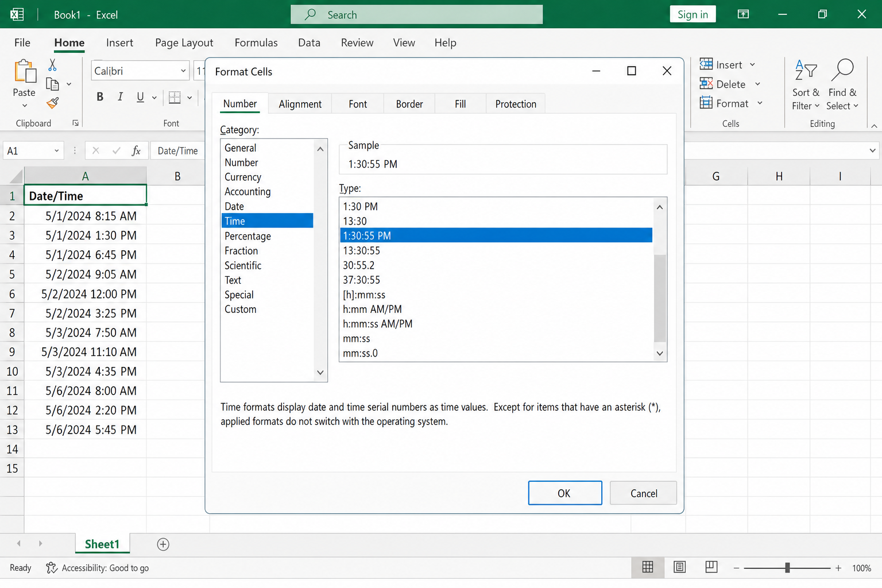The height and width of the screenshot is (588, 882).
Task: Click the Insert Function fx icon
Action: (136, 150)
